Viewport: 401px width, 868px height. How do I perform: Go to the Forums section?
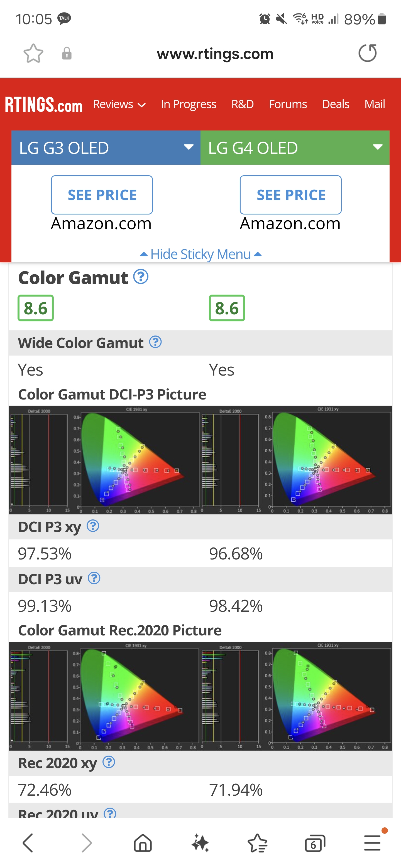[x=288, y=104]
